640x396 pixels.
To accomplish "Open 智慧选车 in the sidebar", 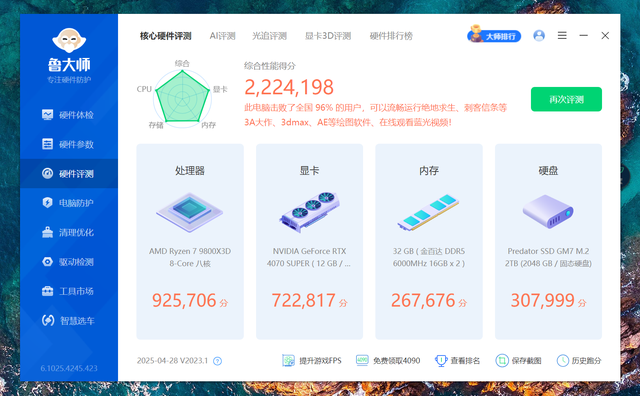I will click(x=69, y=320).
